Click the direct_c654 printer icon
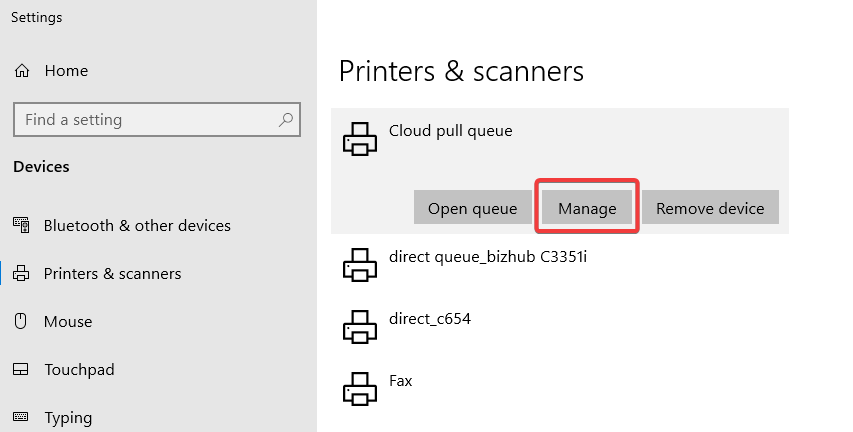Viewport: 853px width, 432px height. tap(360, 327)
